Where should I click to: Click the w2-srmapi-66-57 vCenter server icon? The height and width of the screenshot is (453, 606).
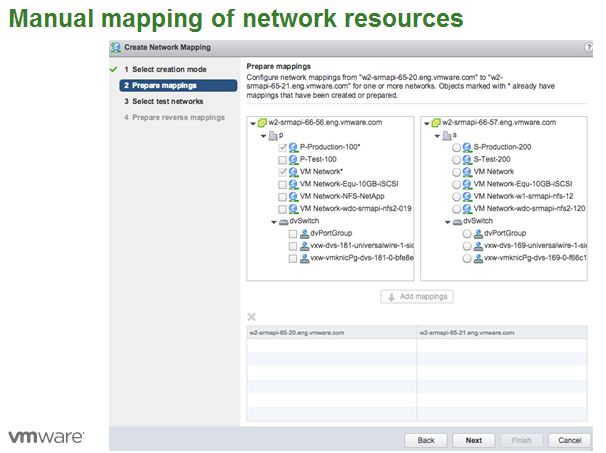[433, 121]
